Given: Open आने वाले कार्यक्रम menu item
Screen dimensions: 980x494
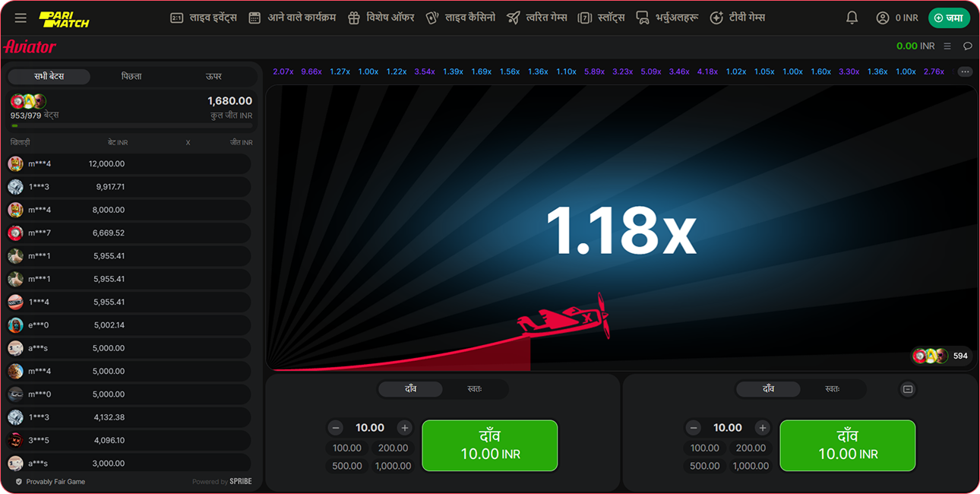Looking at the screenshot, I should [x=292, y=17].
